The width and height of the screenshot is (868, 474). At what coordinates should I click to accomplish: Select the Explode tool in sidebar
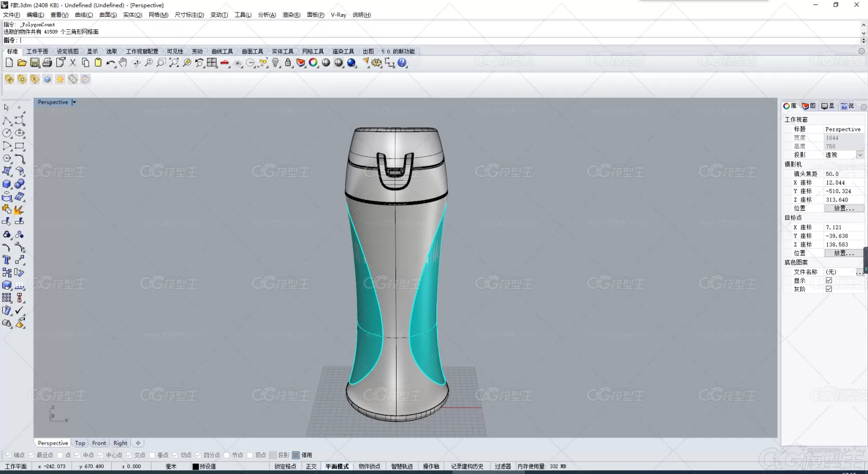(x=20, y=210)
